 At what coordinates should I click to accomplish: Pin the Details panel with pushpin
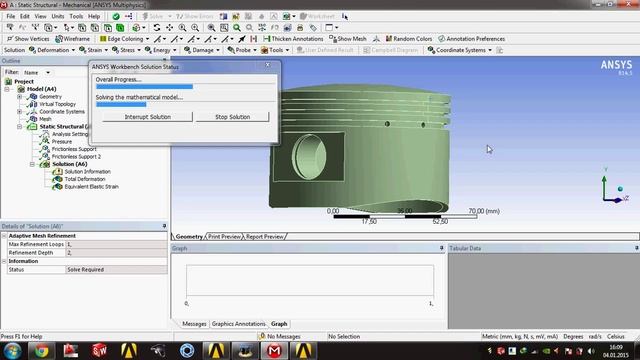point(164,226)
